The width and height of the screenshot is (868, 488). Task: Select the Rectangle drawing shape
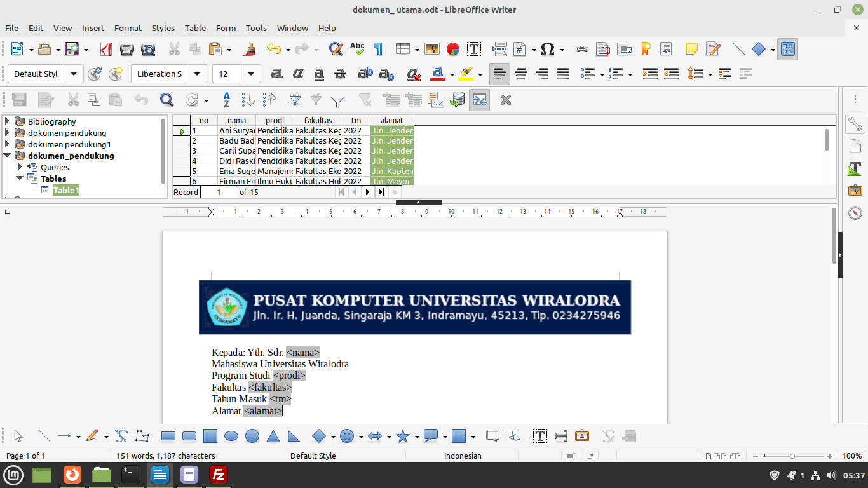[x=168, y=436]
